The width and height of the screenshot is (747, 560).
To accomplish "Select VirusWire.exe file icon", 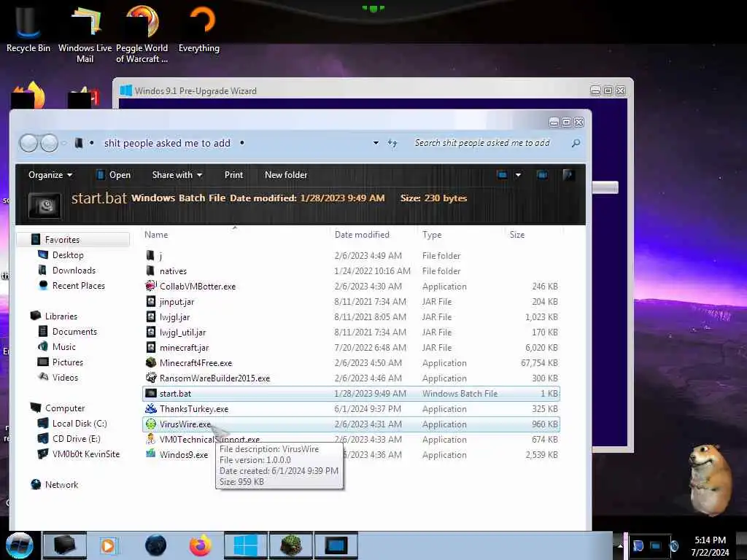I will click(x=150, y=424).
